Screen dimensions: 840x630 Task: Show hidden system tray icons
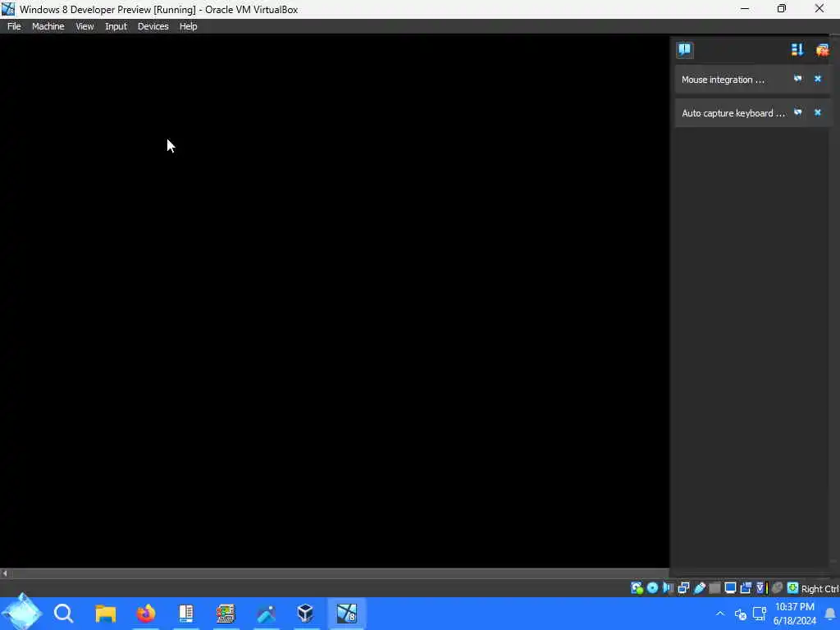click(x=720, y=614)
